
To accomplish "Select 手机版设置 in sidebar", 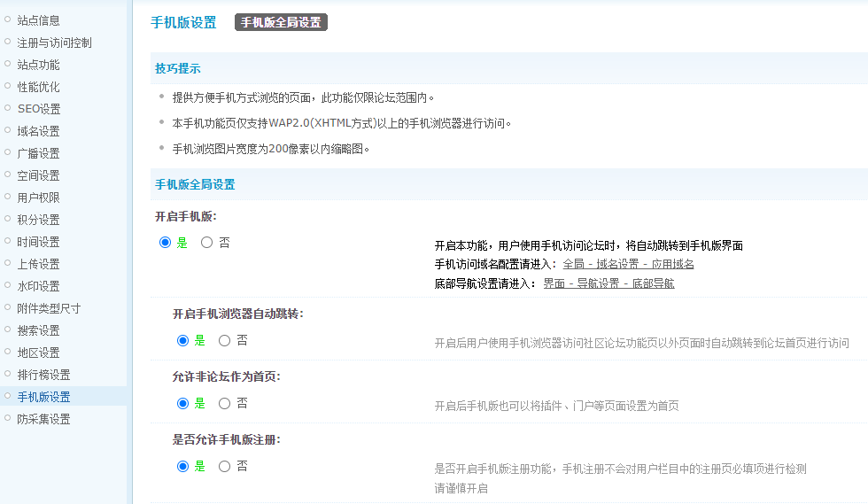I will [x=43, y=397].
